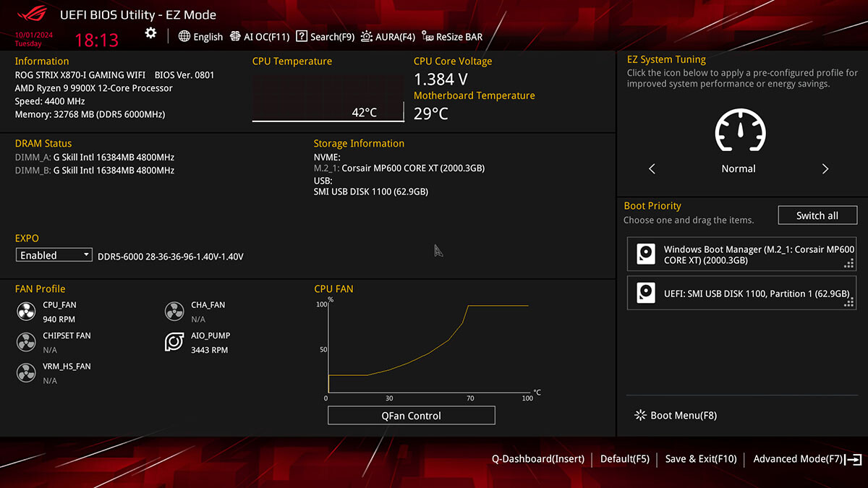Click the Search question mark icon
868x488 pixels.
click(x=302, y=36)
